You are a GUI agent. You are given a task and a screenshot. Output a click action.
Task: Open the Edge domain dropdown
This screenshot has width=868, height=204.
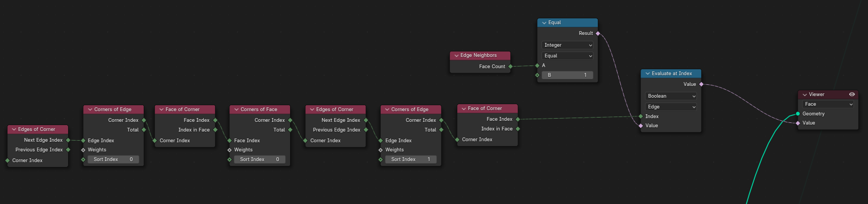[x=671, y=107]
